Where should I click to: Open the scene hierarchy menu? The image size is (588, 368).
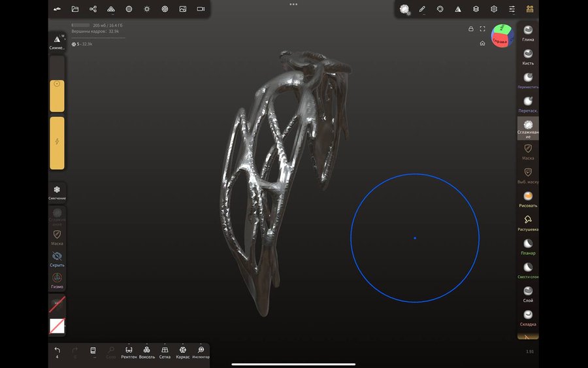click(93, 9)
